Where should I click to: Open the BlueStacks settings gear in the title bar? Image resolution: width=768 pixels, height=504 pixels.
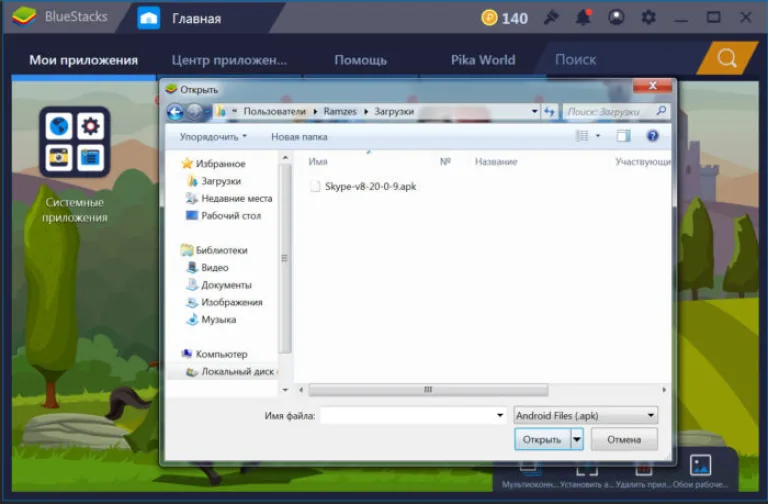(648, 18)
